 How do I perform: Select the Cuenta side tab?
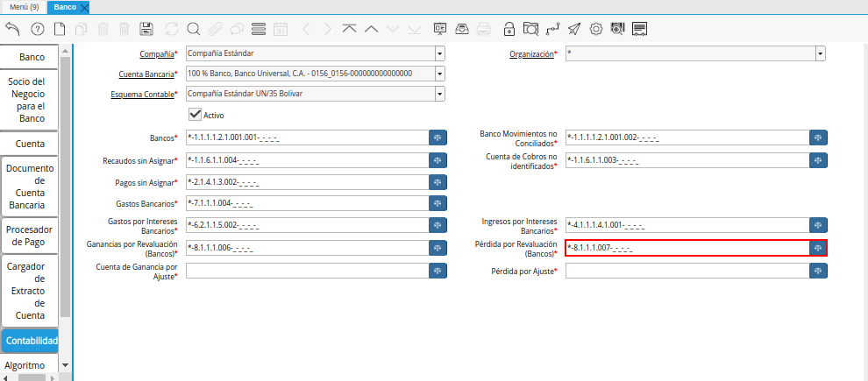pyautogui.click(x=30, y=144)
